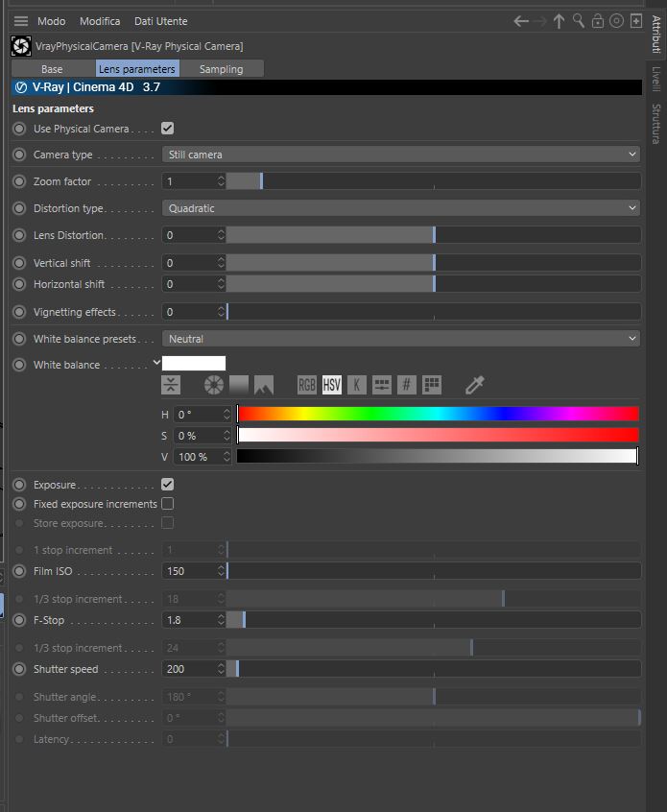The width and height of the screenshot is (667, 812).
Task: Click keyframe dot for Zoom factor
Action: 19,181
